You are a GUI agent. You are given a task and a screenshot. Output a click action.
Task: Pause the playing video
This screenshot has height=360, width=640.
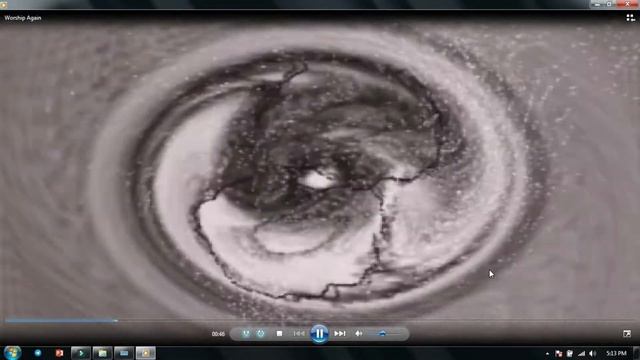click(319, 333)
